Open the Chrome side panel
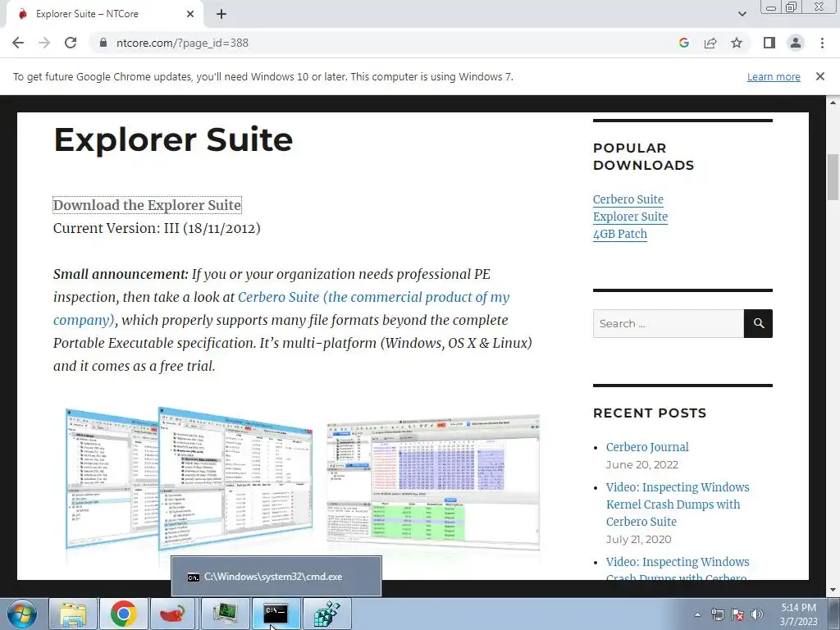The width and height of the screenshot is (840, 630). tap(769, 43)
